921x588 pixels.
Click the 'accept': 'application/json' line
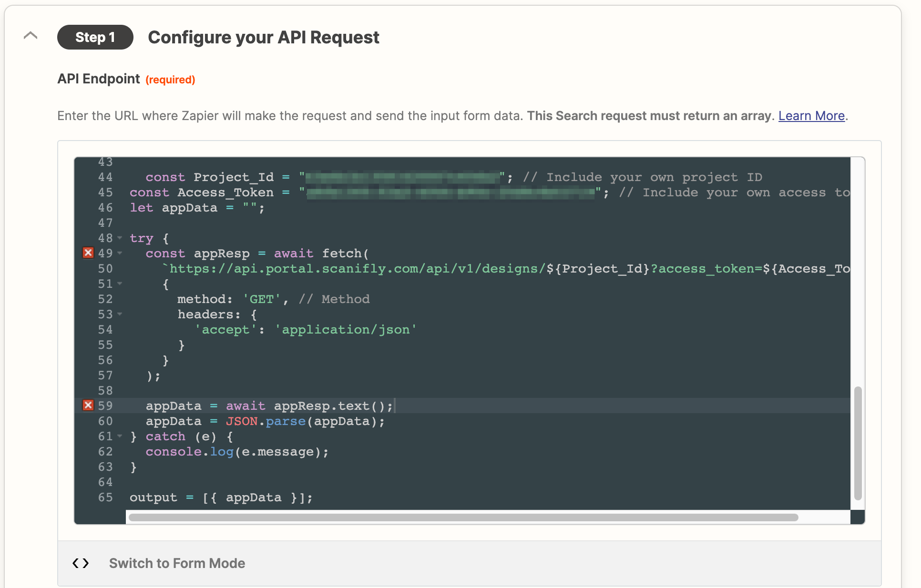click(x=305, y=330)
